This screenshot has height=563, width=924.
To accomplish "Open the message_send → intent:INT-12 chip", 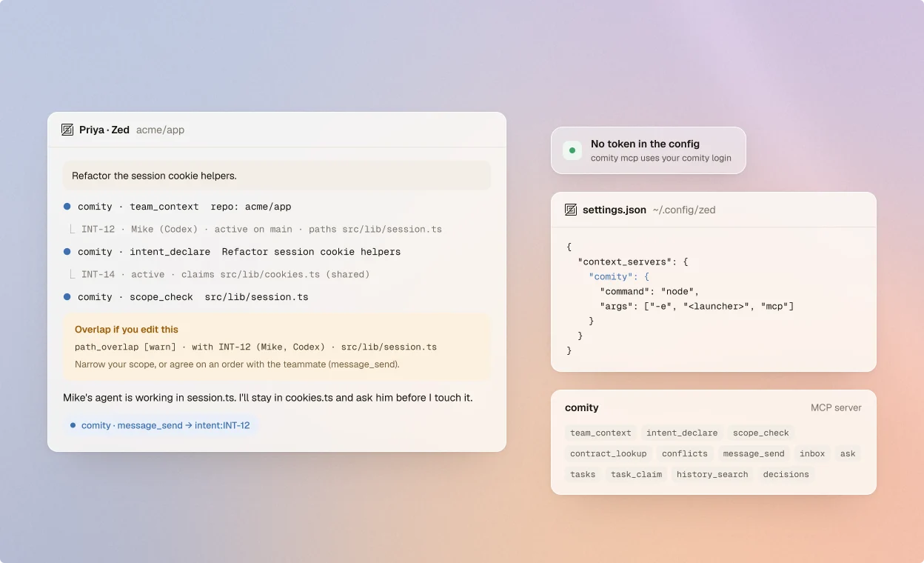I will tap(160, 425).
